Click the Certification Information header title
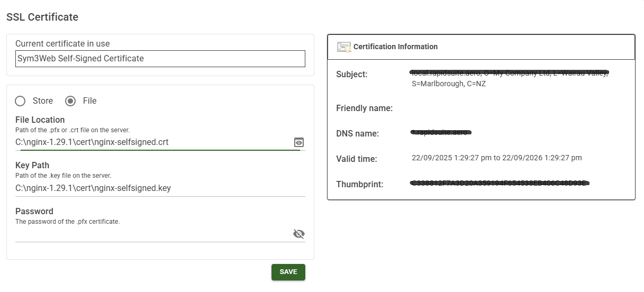The height and width of the screenshot is (292, 644). pos(395,47)
